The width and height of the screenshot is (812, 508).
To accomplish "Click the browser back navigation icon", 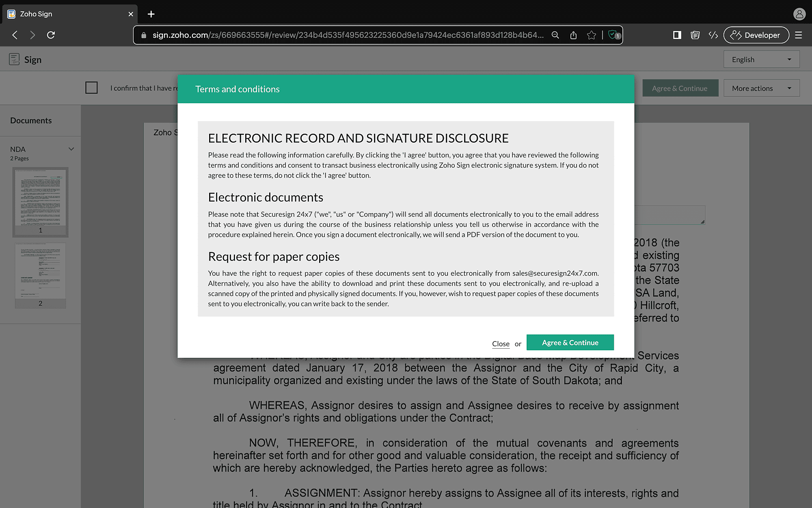I will coord(15,35).
